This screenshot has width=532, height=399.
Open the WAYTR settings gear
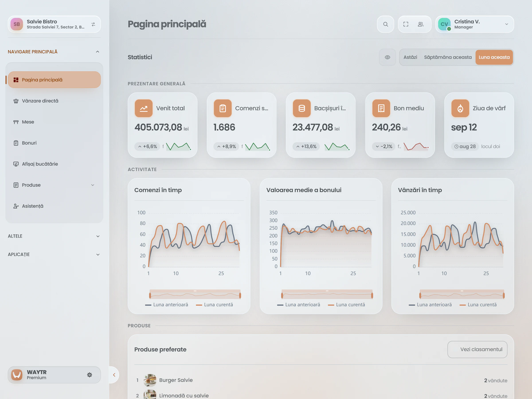tap(90, 375)
